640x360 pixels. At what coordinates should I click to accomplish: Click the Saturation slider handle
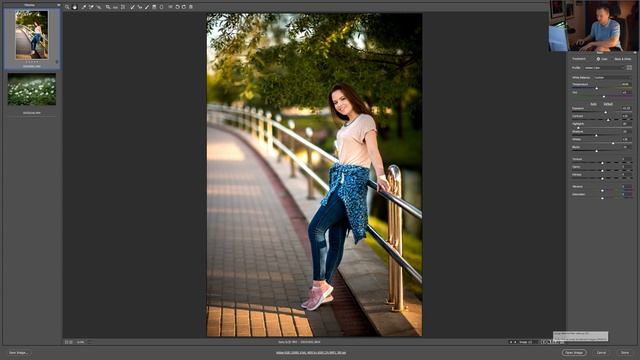(x=602, y=198)
